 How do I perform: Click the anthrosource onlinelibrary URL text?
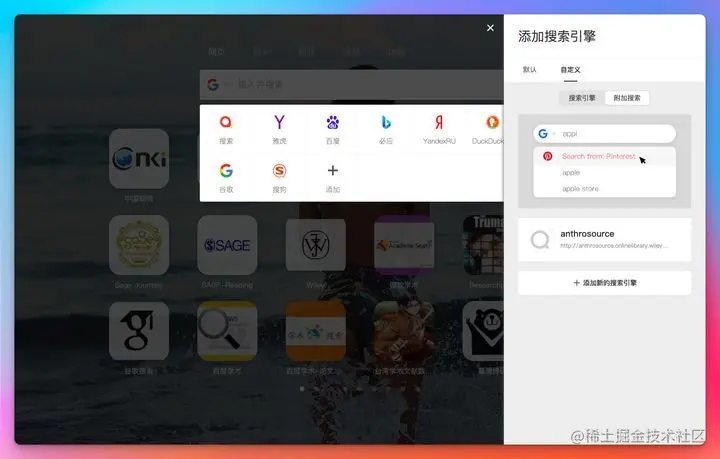(x=613, y=246)
